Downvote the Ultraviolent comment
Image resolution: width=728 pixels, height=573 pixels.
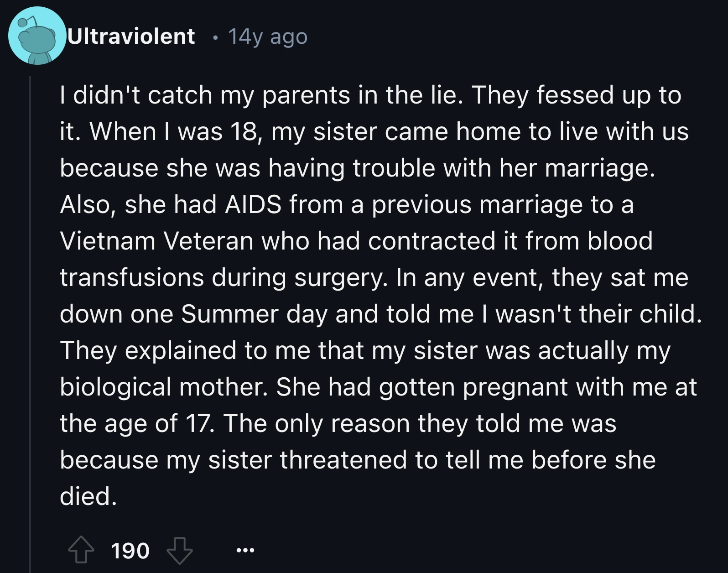click(x=179, y=550)
